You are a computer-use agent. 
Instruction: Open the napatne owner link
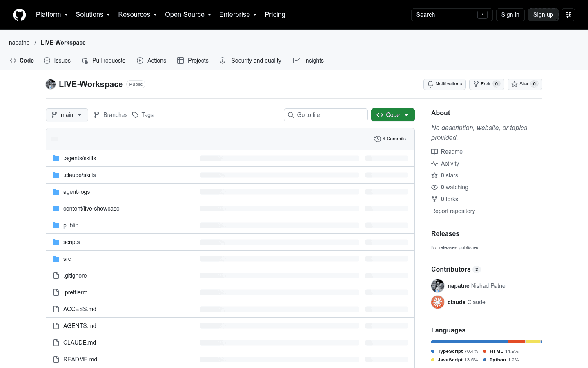pos(19,43)
